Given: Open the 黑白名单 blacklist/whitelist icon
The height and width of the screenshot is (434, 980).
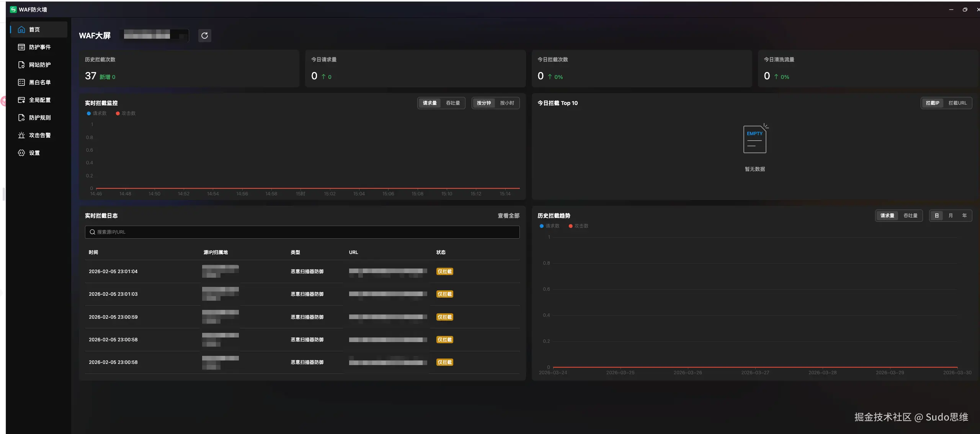Looking at the screenshot, I should tap(21, 82).
